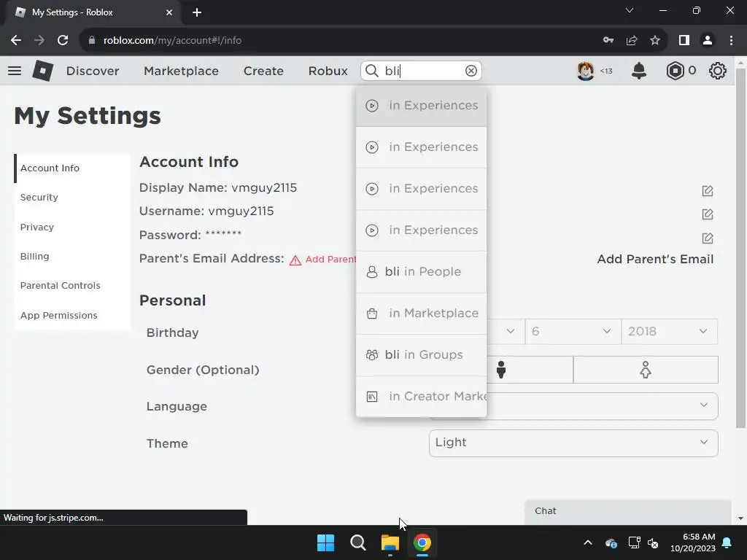Close the My Settings - Roblox tab

(169, 12)
